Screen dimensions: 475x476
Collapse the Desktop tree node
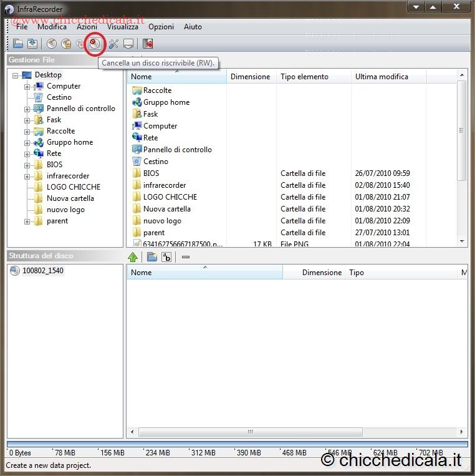pyautogui.click(x=15, y=75)
